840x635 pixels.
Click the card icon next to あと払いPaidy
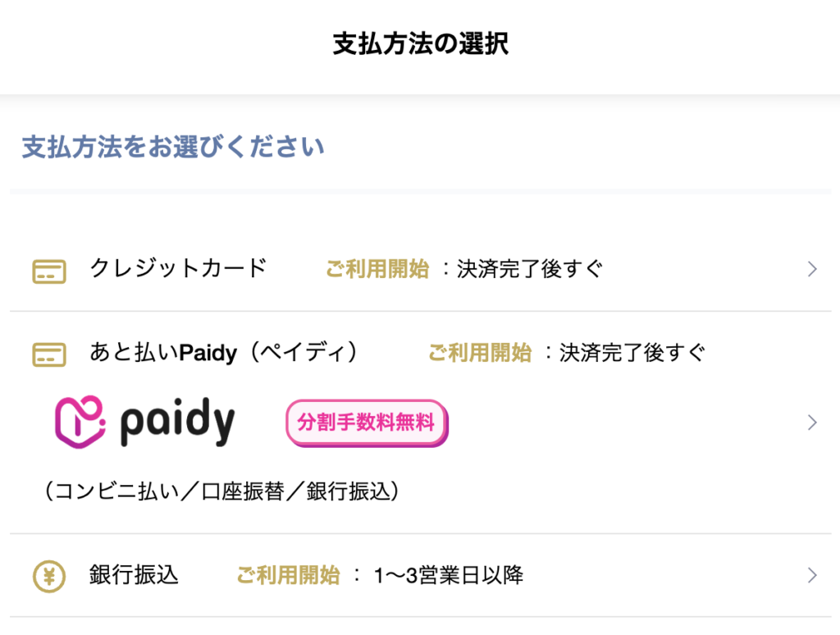[x=49, y=353]
